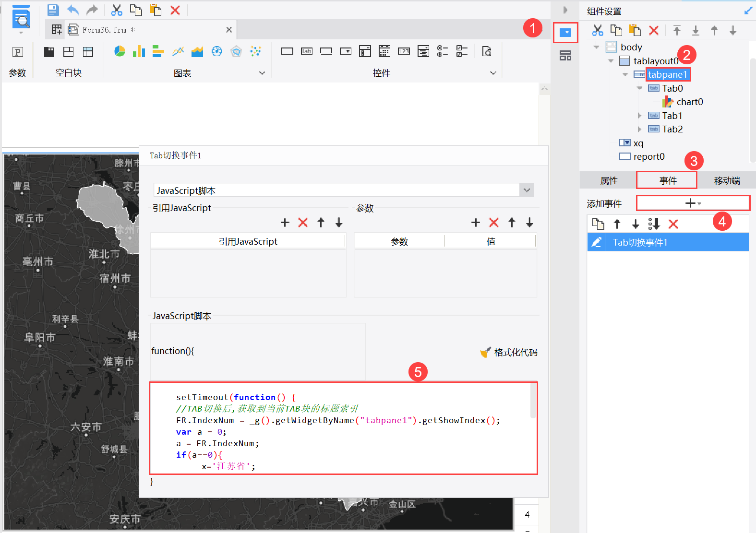Expand the Tab1 tree node

(639, 116)
